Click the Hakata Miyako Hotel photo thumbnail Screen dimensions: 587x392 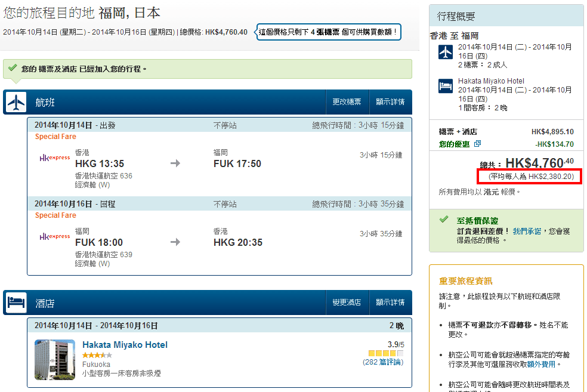(x=55, y=359)
